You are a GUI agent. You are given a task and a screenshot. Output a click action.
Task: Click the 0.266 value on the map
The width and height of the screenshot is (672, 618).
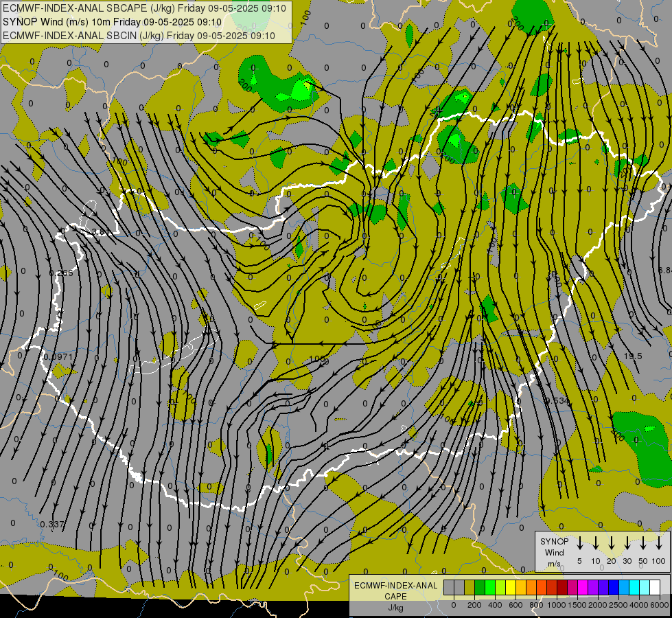tap(61, 273)
